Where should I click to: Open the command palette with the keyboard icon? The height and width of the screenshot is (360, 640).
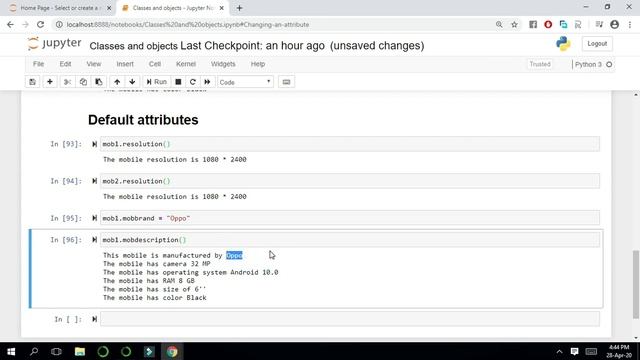(x=286, y=82)
